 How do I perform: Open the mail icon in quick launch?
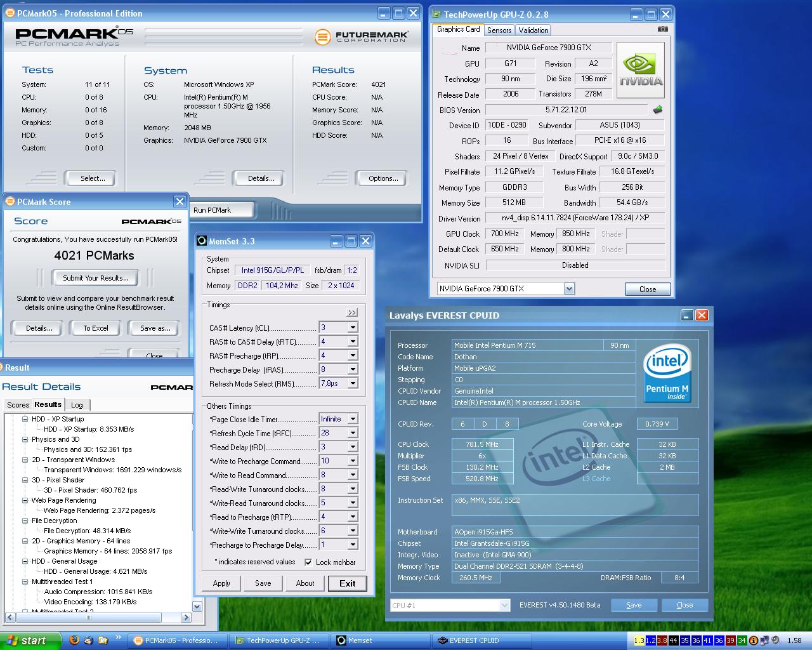88,640
